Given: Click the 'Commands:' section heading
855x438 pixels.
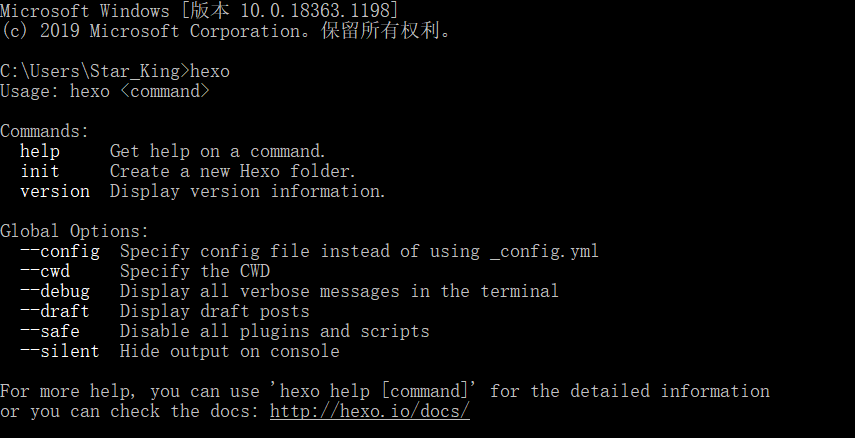Looking at the screenshot, I should pos(44,131).
